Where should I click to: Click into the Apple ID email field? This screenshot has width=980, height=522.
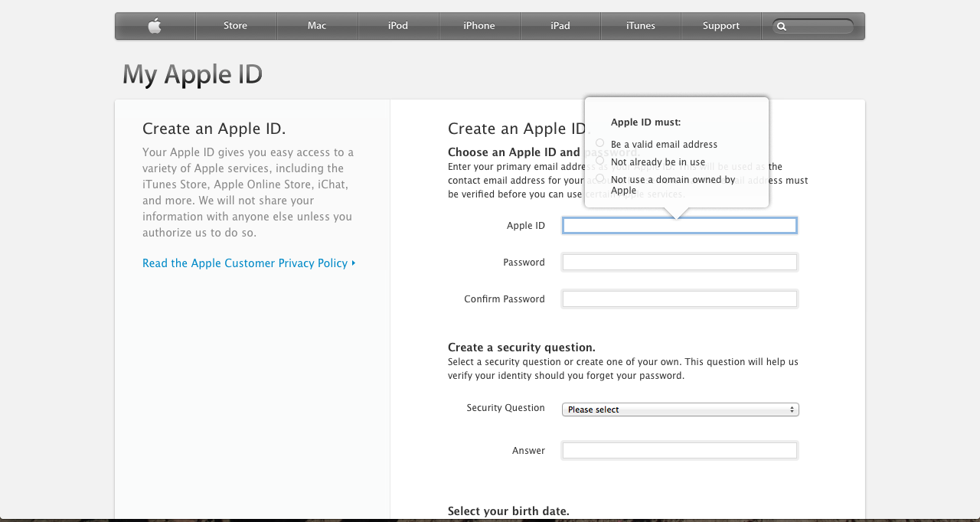coord(680,225)
